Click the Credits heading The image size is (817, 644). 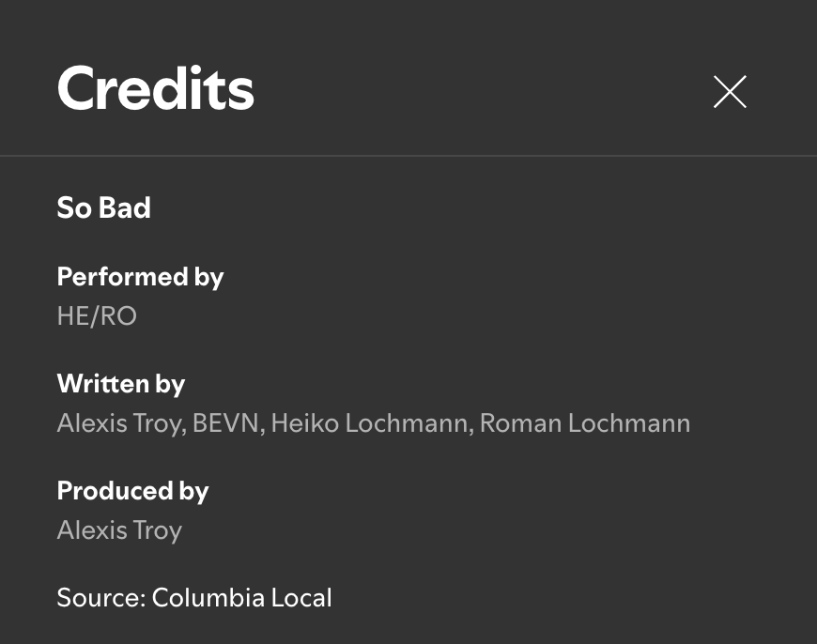(156, 89)
